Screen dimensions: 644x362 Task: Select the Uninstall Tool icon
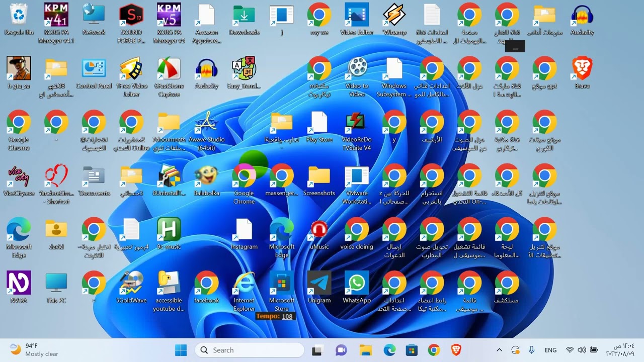(x=169, y=181)
